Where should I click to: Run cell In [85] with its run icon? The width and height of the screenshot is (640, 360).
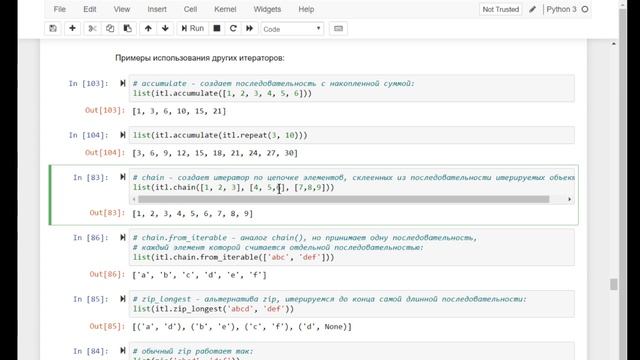[x=122, y=299]
